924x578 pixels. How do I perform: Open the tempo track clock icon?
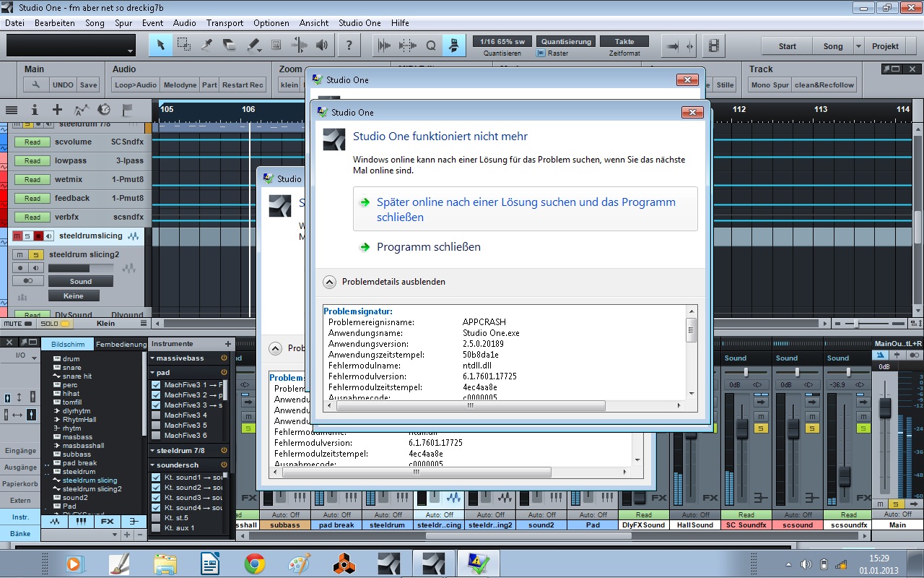(x=104, y=110)
